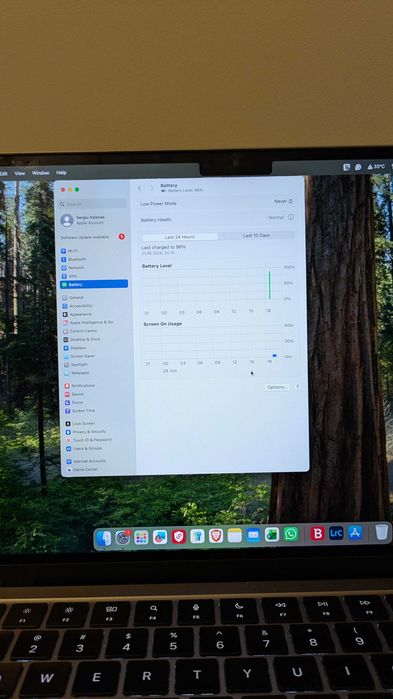Open the View menu in the menu bar

pos(20,173)
